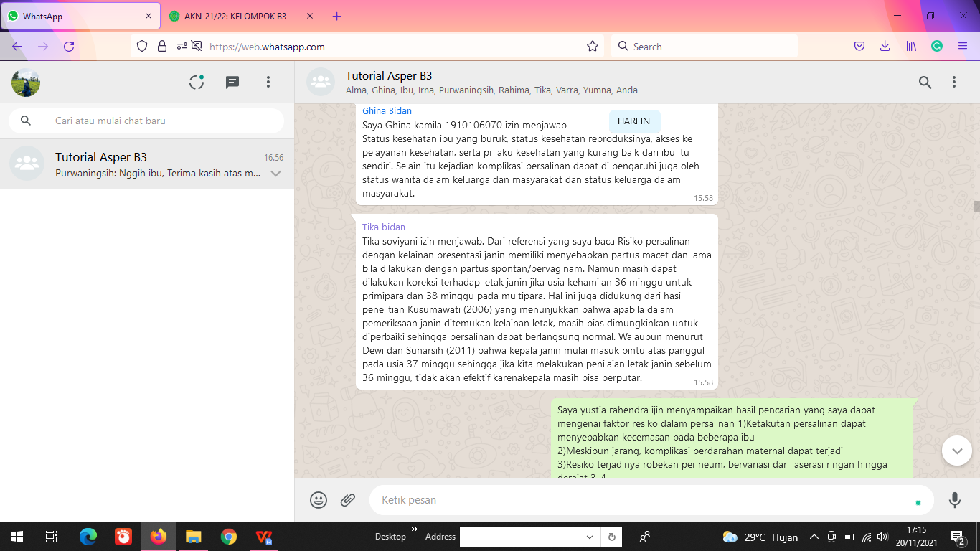Open red recorder app on taskbar
This screenshot has height=551, width=980.
pos(123,537)
